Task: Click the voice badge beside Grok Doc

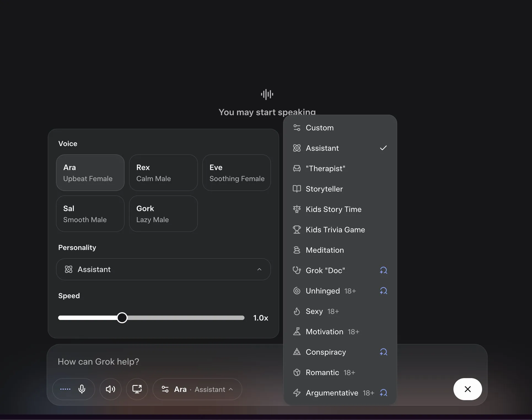Action: pos(383,270)
